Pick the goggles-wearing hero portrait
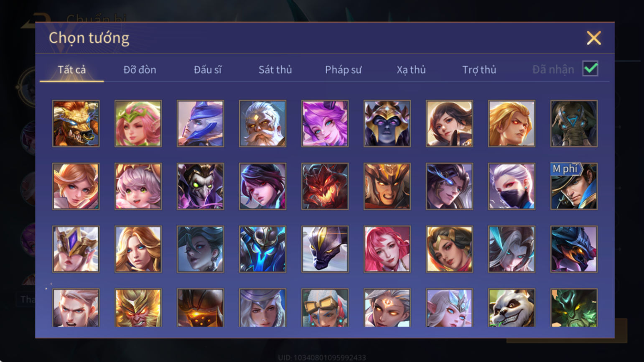The height and width of the screenshot is (362, 644). pos(325,308)
